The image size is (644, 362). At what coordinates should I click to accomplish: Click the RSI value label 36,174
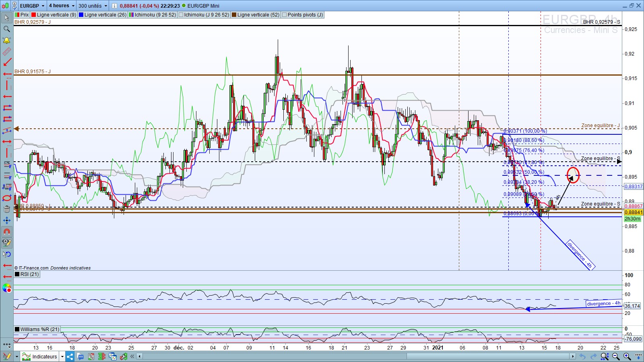pyautogui.click(x=632, y=306)
